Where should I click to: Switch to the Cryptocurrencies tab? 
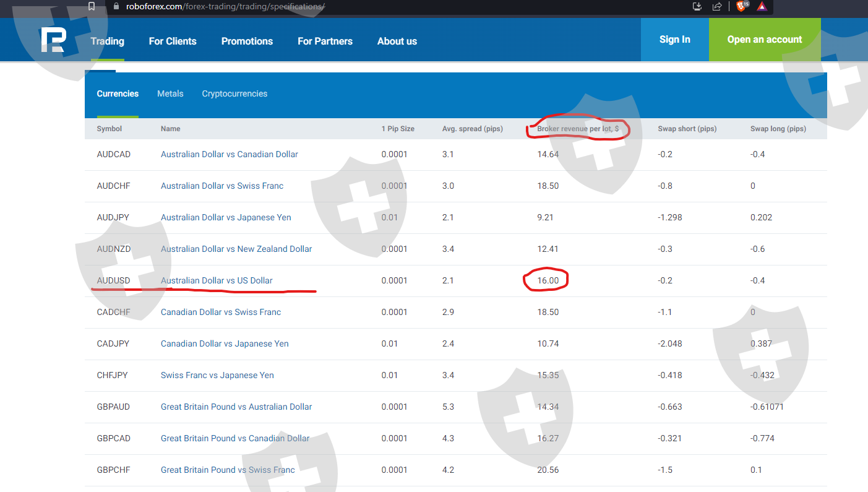coord(234,93)
